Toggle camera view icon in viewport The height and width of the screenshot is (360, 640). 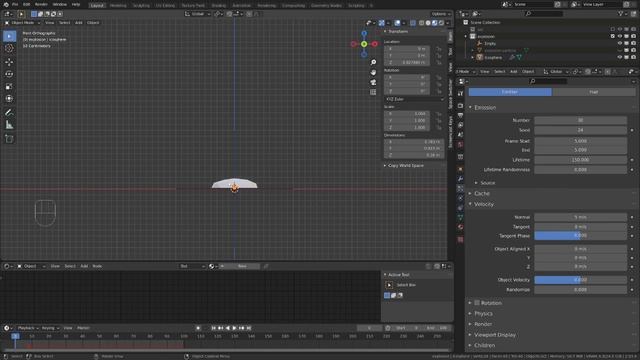373,82
